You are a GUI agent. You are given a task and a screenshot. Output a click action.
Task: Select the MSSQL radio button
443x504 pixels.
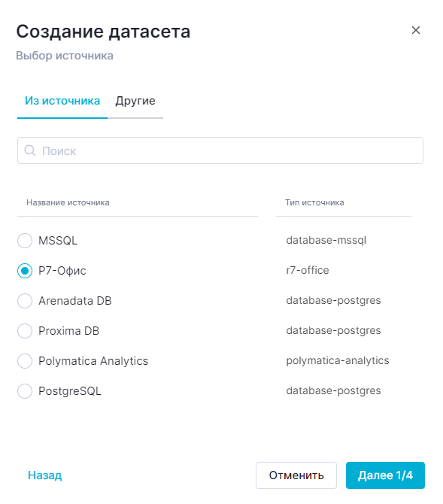pyautogui.click(x=25, y=241)
